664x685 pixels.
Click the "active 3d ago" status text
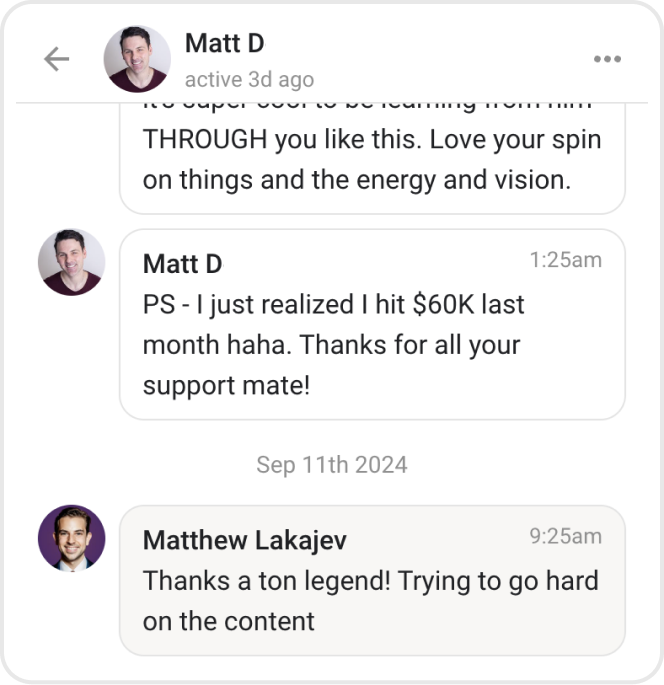pyautogui.click(x=249, y=80)
